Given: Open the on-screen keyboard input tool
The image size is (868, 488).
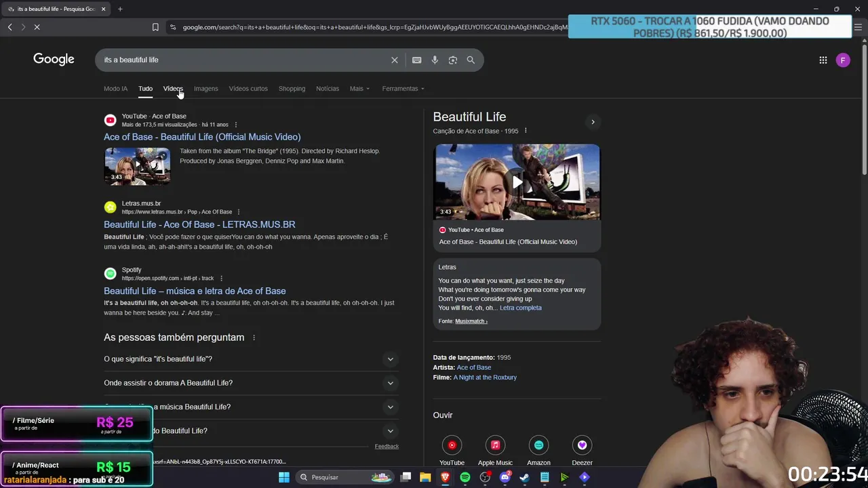Looking at the screenshot, I should pyautogui.click(x=417, y=60).
